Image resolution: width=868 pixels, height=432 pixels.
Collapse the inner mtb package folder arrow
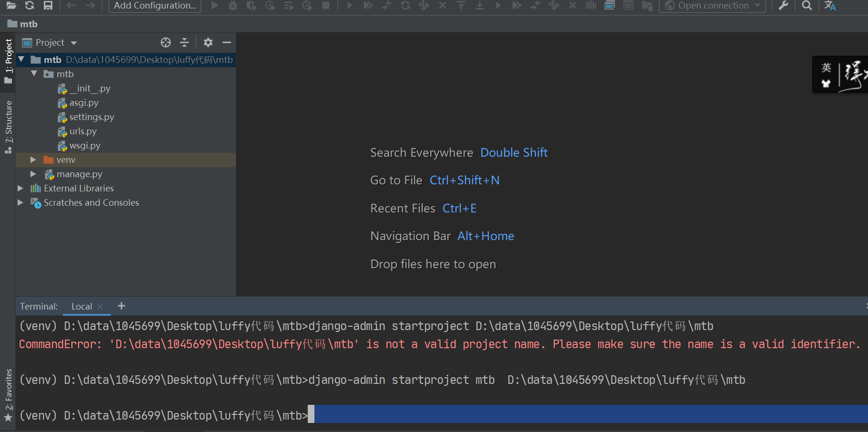pos(34,74)
